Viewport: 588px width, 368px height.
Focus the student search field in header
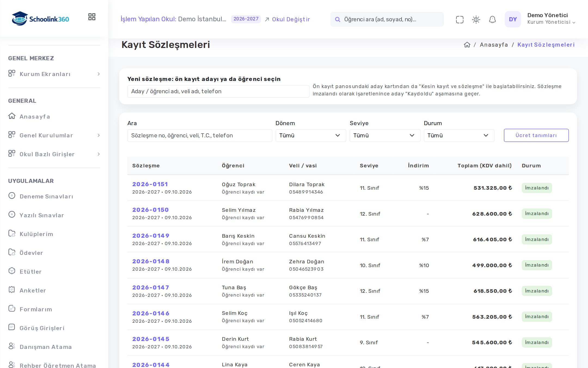click(387, 19)
